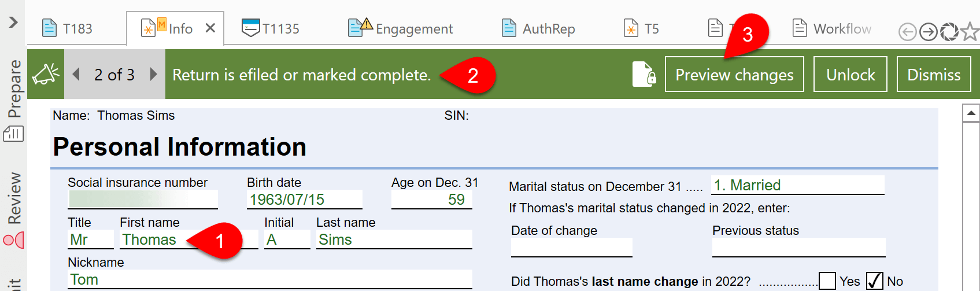
Task: Go to next message arrow
Action: pyautogui.click(x=153, y=75)
